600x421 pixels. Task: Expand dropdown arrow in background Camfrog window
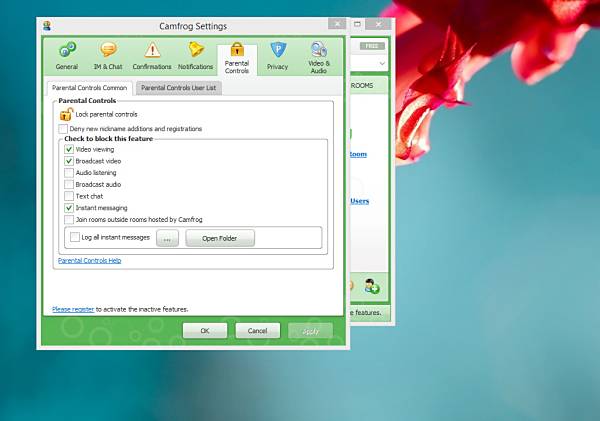pos(382,63)
